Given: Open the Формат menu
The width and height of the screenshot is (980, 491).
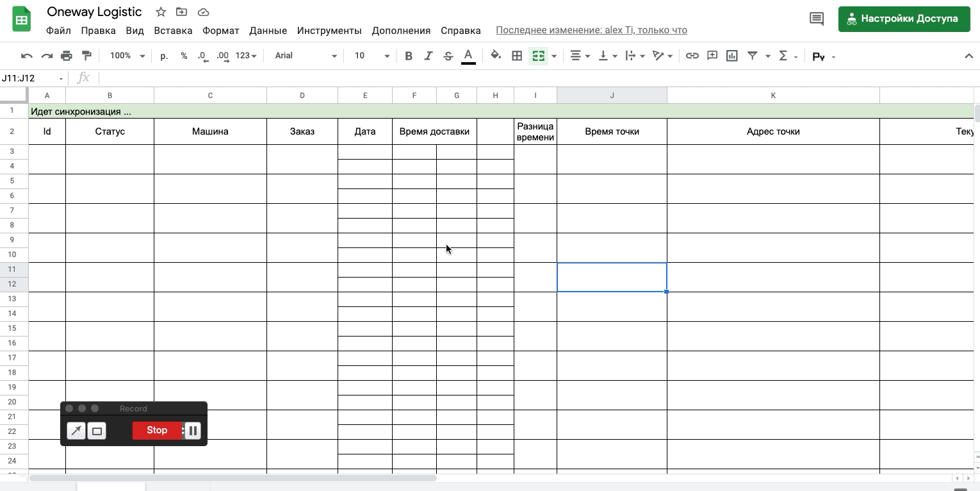Looking at the screenshot, I should (220, 30).
